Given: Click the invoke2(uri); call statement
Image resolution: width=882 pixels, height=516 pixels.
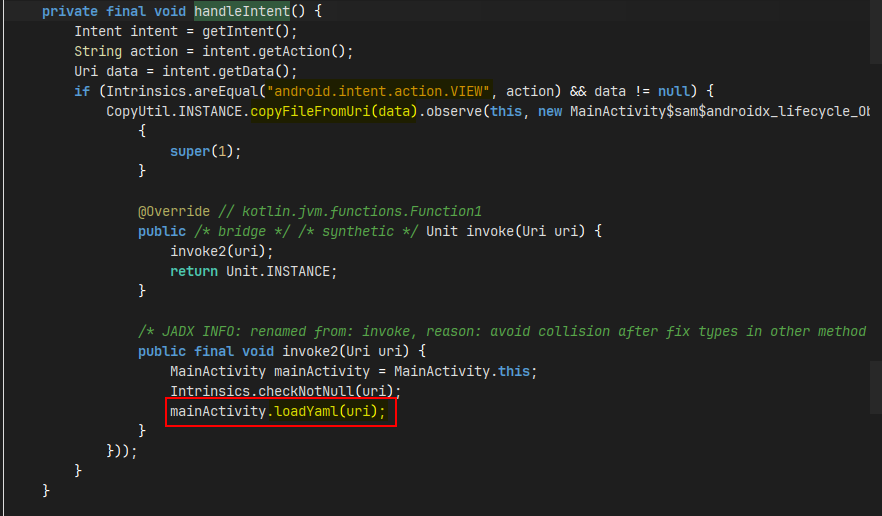Looking at the screenshot, I should pos(222,252).
